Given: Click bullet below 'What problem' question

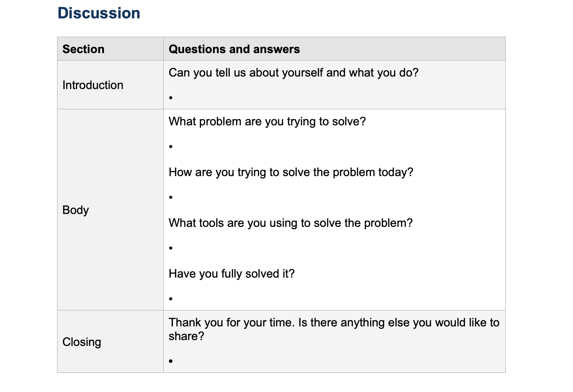Looking at the screenshot, I should point(171,146).
